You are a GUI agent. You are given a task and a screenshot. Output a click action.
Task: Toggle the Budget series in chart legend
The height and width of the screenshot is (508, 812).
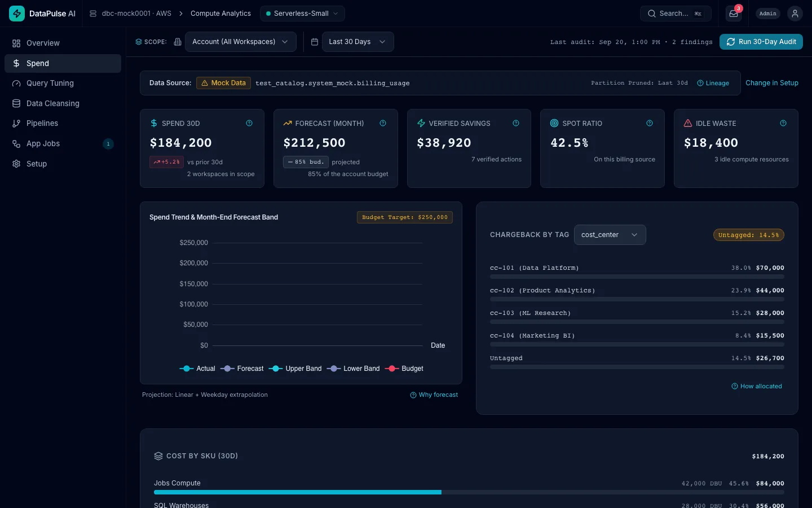click(404, 369)
